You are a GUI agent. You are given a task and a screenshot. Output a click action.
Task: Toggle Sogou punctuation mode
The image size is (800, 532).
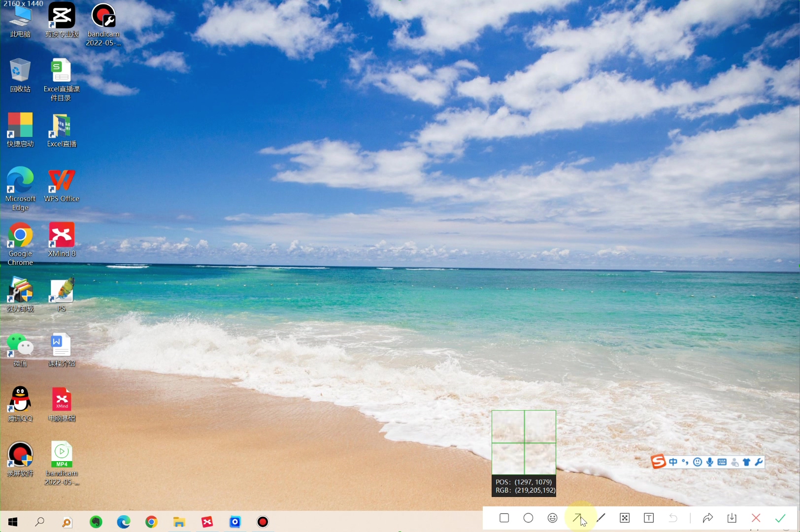[685, 462]
